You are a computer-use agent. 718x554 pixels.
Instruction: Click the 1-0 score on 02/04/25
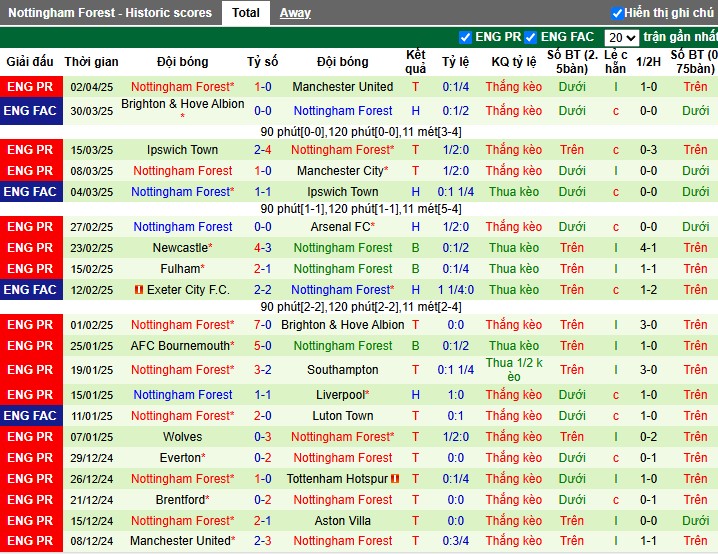[x=263, y=87]
